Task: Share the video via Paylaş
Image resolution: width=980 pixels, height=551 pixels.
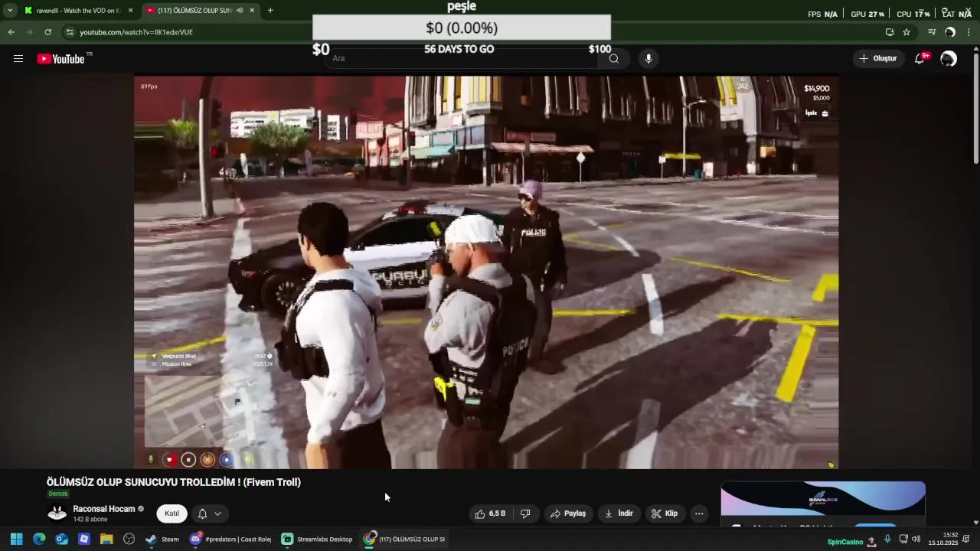Action: click(568, 514)
